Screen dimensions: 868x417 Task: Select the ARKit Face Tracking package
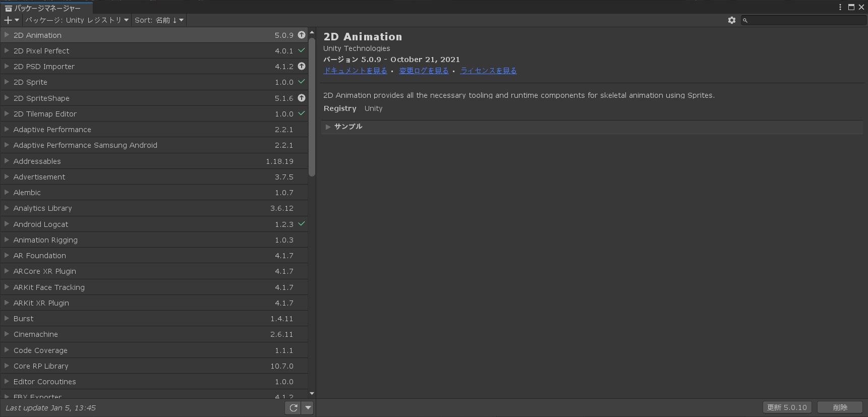coord(154,287)
